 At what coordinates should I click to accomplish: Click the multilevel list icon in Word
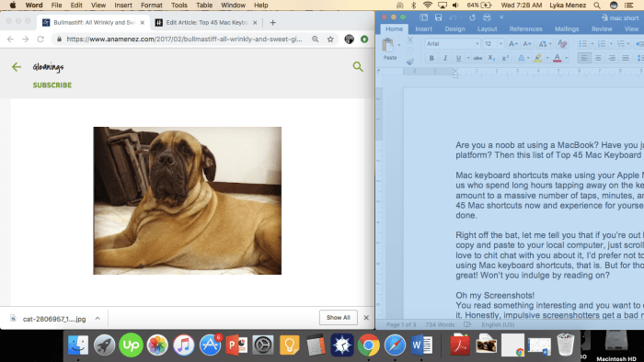coord(620,43)
